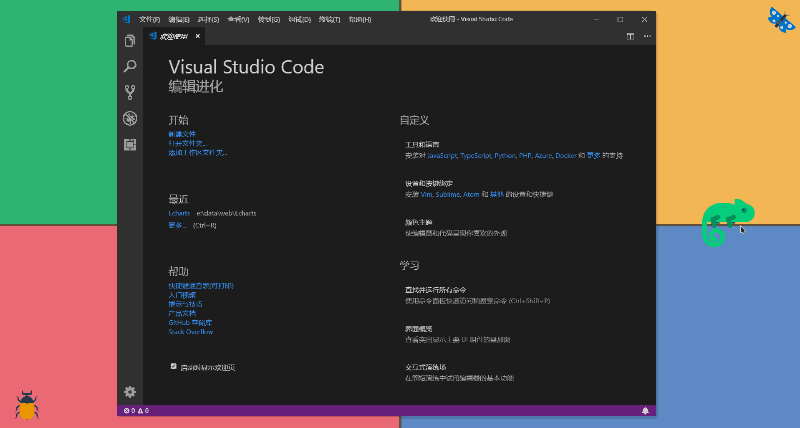Click errors and warnings count in status bar

click(136, 411)
